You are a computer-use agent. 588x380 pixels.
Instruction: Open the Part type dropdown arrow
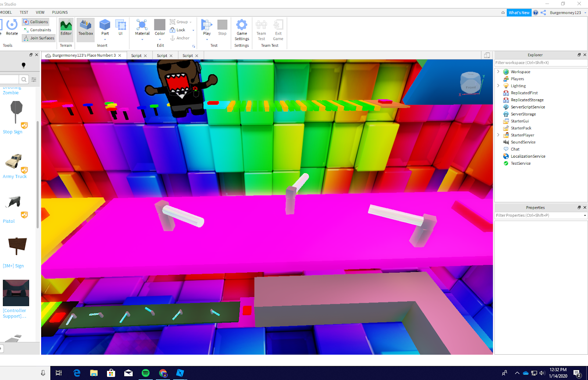[x=105, y=39]
